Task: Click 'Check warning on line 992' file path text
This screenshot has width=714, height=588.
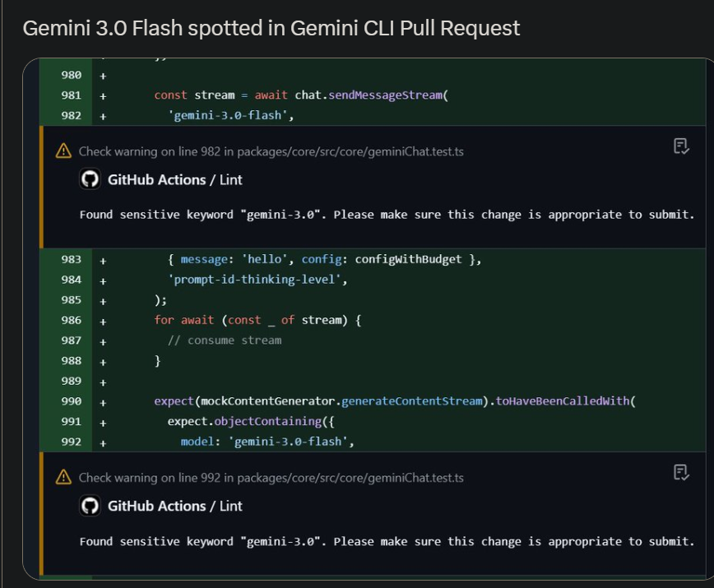Action: pos(271,478)
